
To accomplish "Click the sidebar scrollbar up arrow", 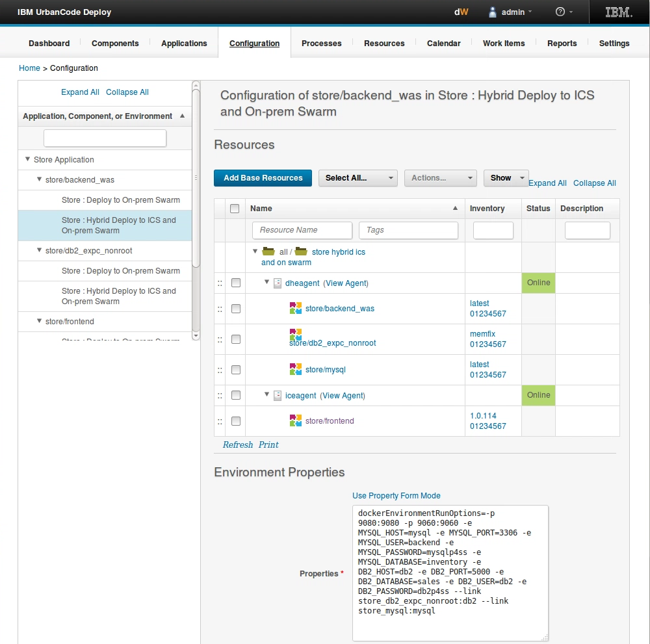I will coord(196,85).
